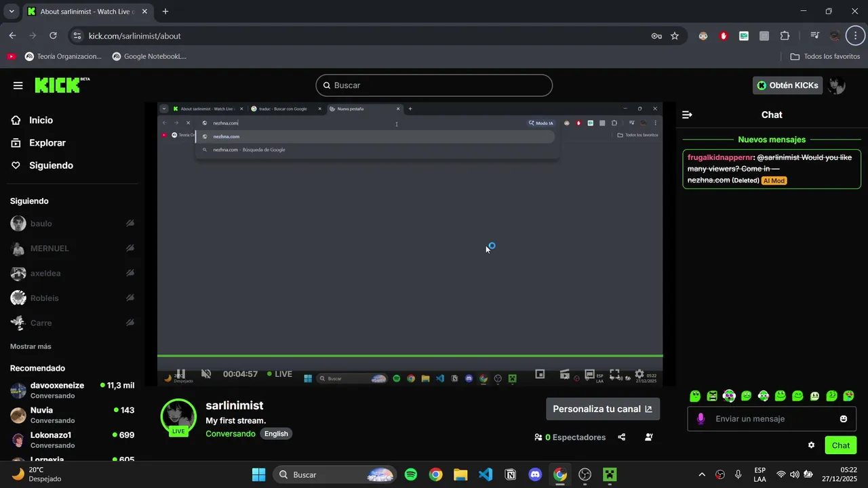Collapse the chat panel
Screen dimensions: 868x488
coord(687,115)
